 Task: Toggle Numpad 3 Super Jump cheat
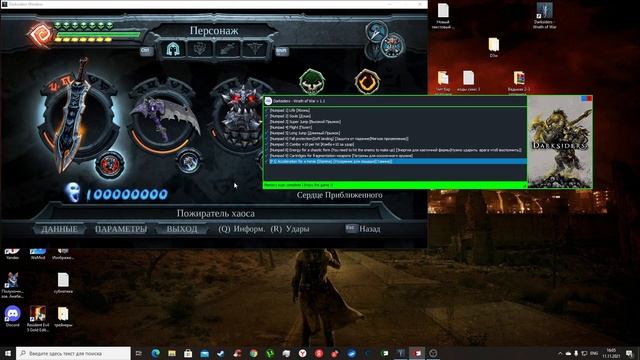[305, 122]
